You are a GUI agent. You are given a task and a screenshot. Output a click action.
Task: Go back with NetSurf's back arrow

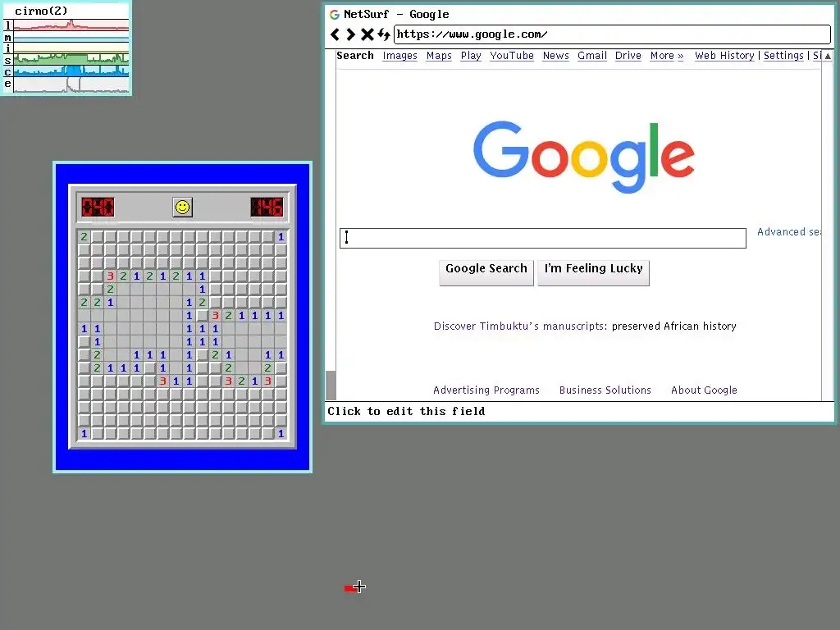pos(335,34)
